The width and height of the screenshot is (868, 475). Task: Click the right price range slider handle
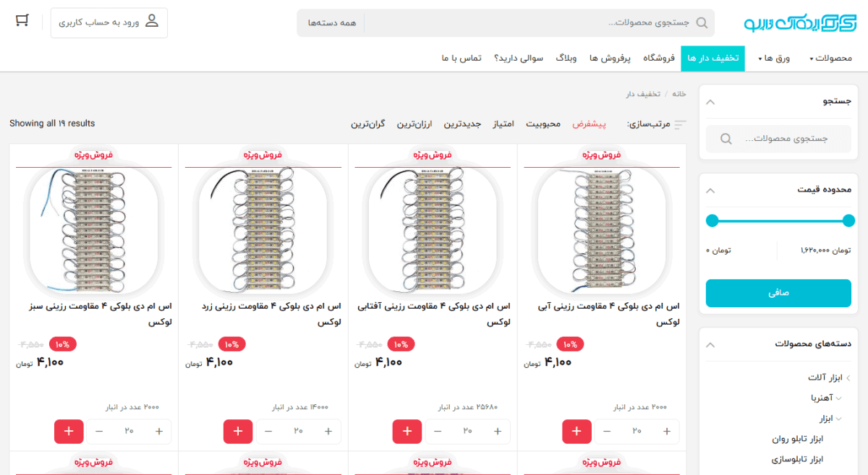coord(848,221)
